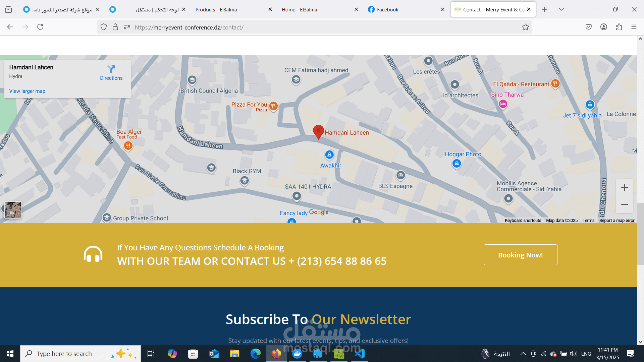This screenshot has width=644, height=362.
Task: Open the View larger map link
Action: click(27, 91)
